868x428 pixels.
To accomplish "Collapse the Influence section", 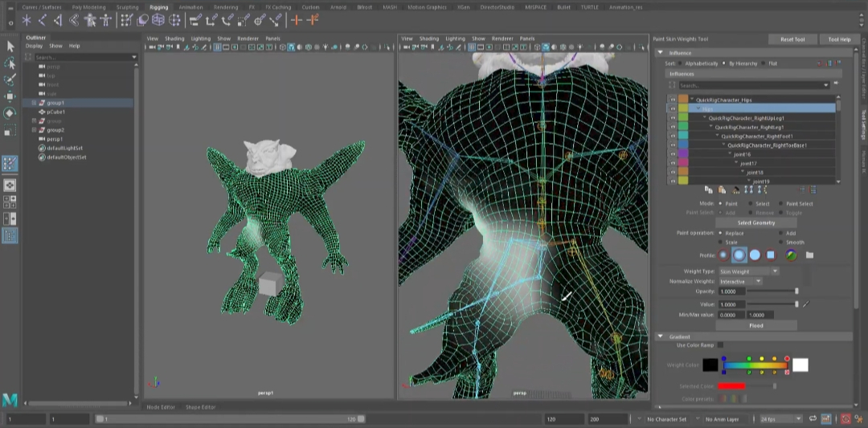I will 660,53.
